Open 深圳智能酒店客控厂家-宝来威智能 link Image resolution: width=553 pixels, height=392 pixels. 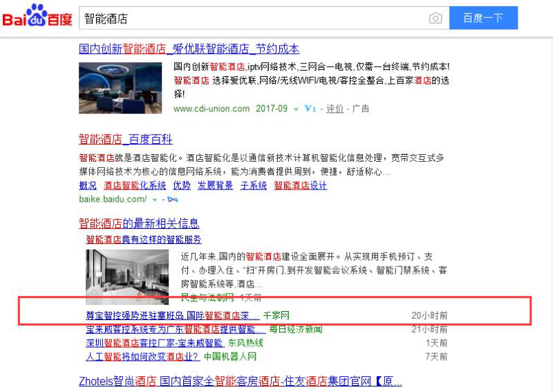click(155, 343)
